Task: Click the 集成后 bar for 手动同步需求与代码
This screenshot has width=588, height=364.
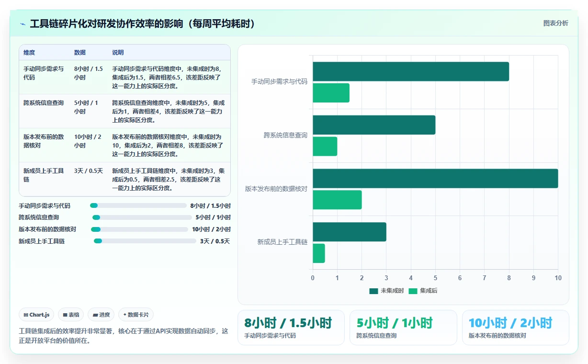Action: [331, 93]
